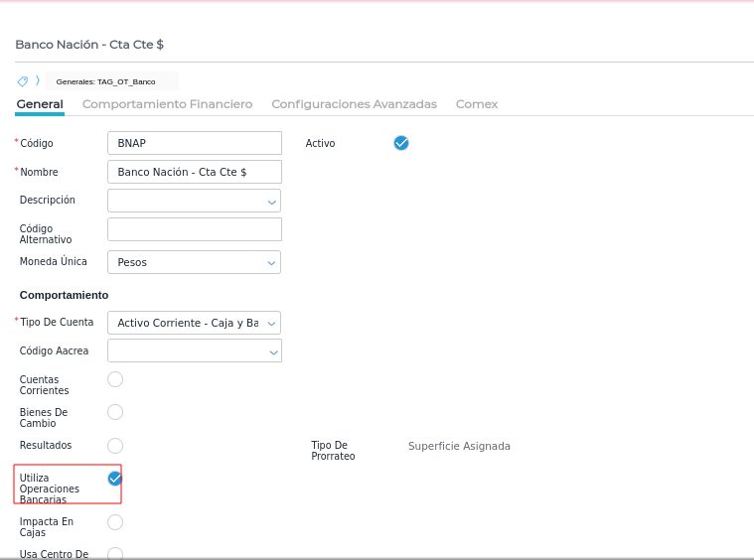The image size is (754, 560).
Task: Uncheck Utiliza Operaciones Bancarias
Action: tap(115, 479)
